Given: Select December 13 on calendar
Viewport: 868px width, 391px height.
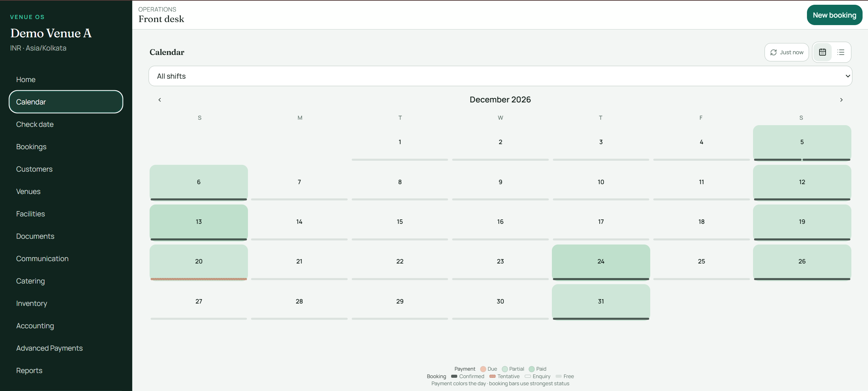Looking at the screenshot, I should click(x=199, y=222).
